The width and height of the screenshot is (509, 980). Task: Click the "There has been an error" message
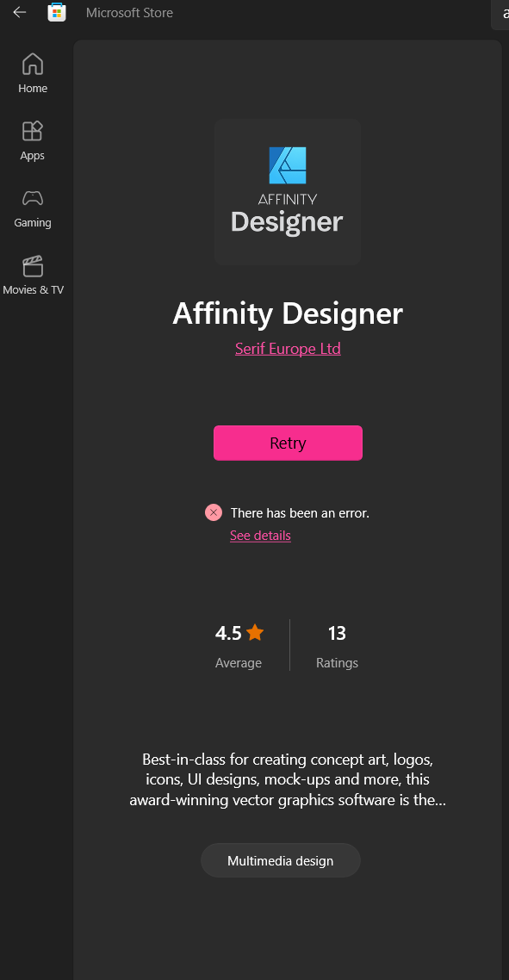coord(301,513)
